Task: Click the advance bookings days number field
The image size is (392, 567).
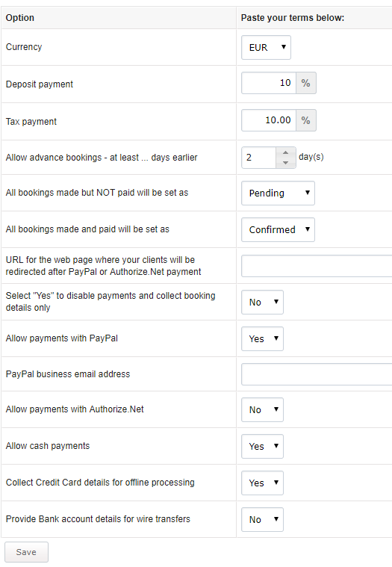Action: (259, 158)
